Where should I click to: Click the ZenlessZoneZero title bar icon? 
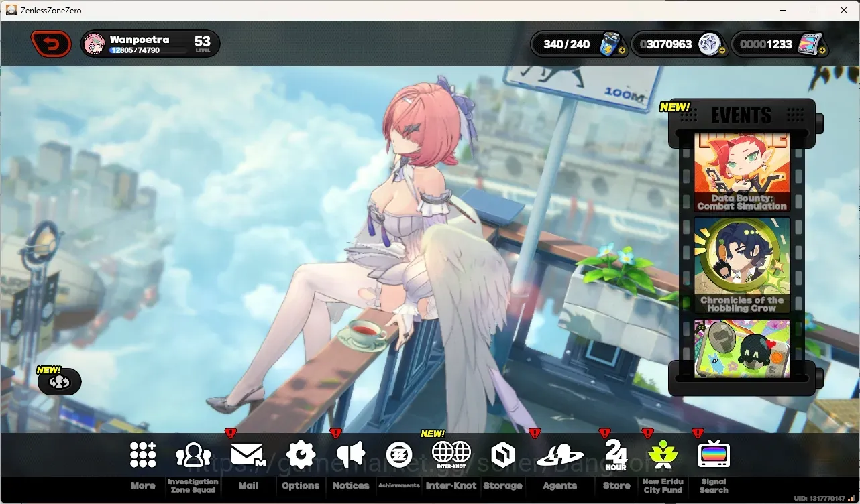[11, 10]
